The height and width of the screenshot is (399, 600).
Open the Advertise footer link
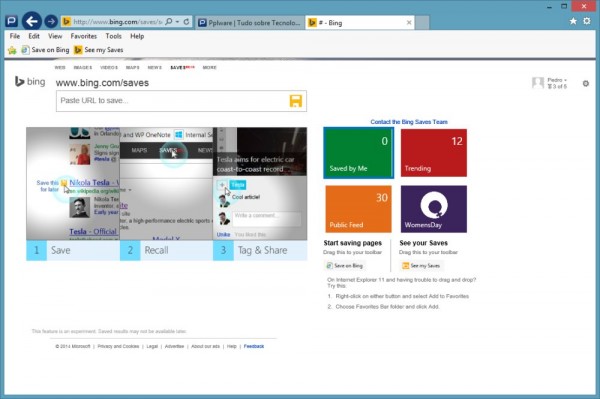(x=174, y=346)
